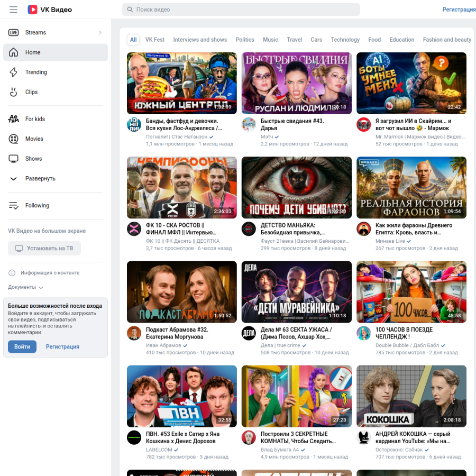
Task: Click the Home house icon
Action: [x=13, y=52]
